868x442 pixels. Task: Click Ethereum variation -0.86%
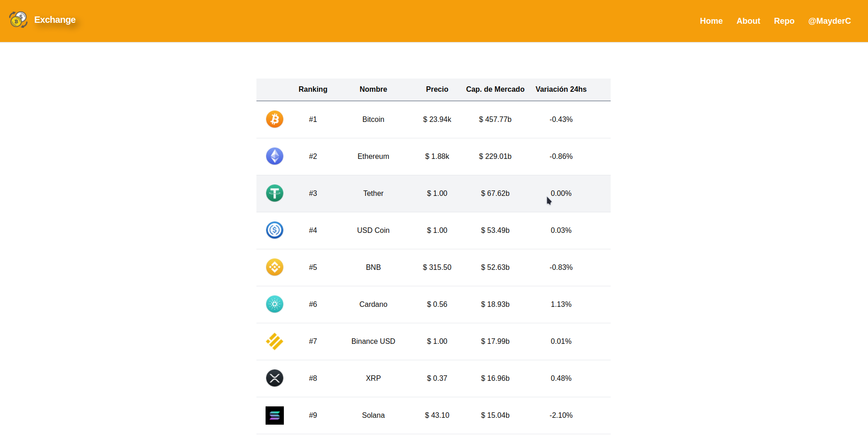click(x=561, y=156)
